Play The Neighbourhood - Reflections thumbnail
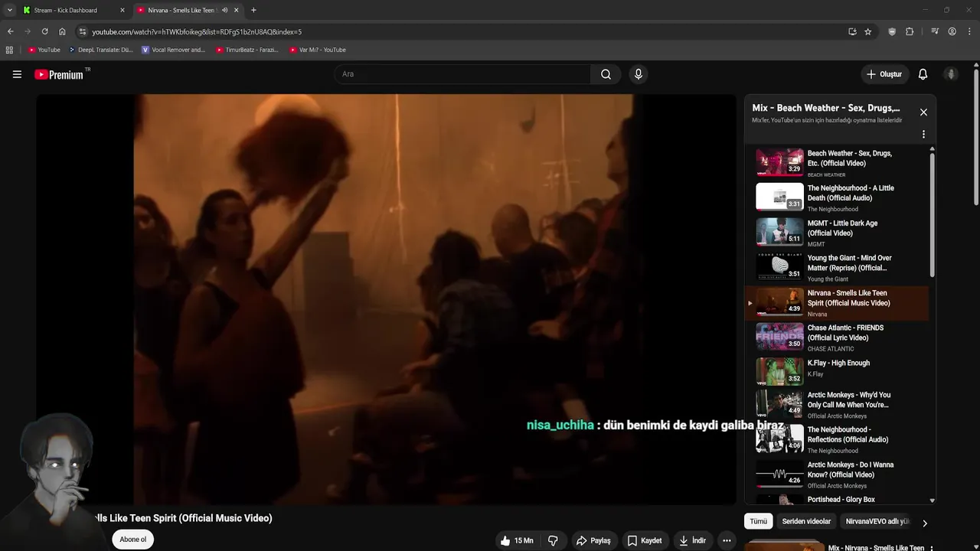The height and width of the screenshot is (551, 980). click(x=779, y=439)
